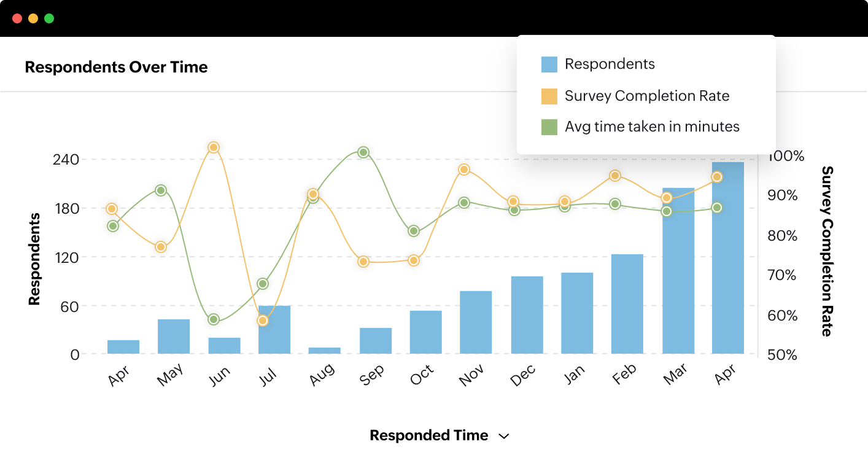Image resolution: width=868 pixels, height=468 pixels.
Task: Toggle the Respondents legend label
Action: pyautogui.click(x=610, y=64)
